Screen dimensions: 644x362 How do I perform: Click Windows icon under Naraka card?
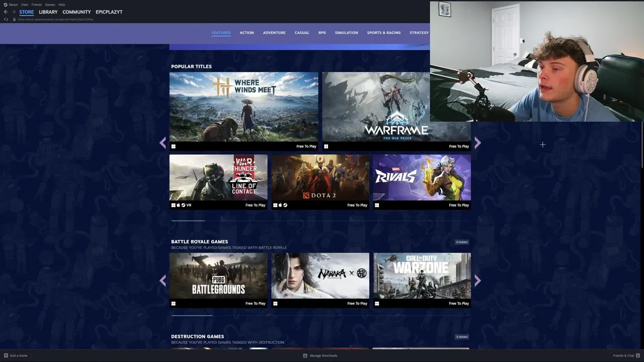point(275,304)
